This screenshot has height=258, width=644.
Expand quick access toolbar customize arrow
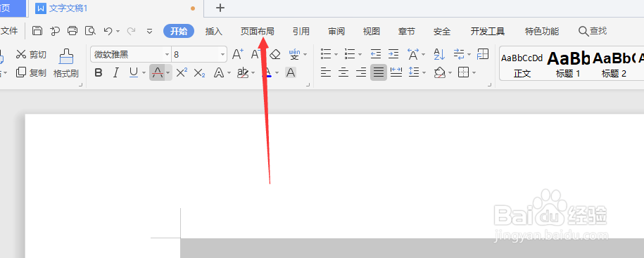point(149,31)
